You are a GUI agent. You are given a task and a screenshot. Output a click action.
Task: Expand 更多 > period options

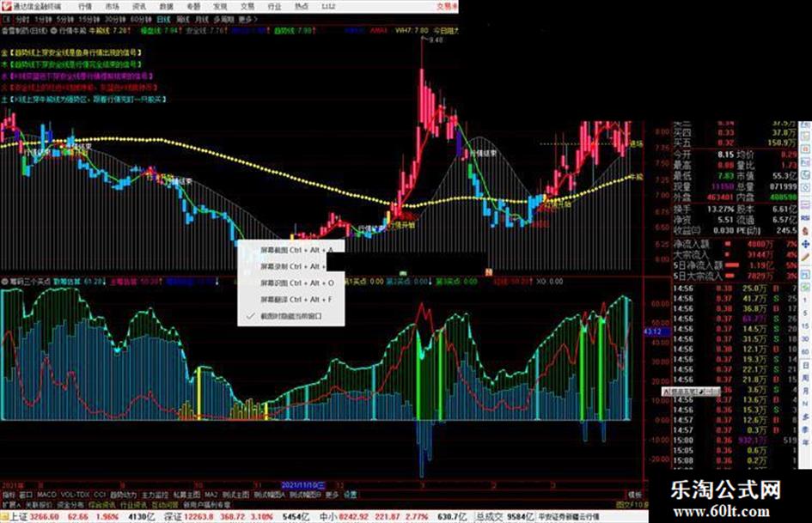(x=248, y=19)
